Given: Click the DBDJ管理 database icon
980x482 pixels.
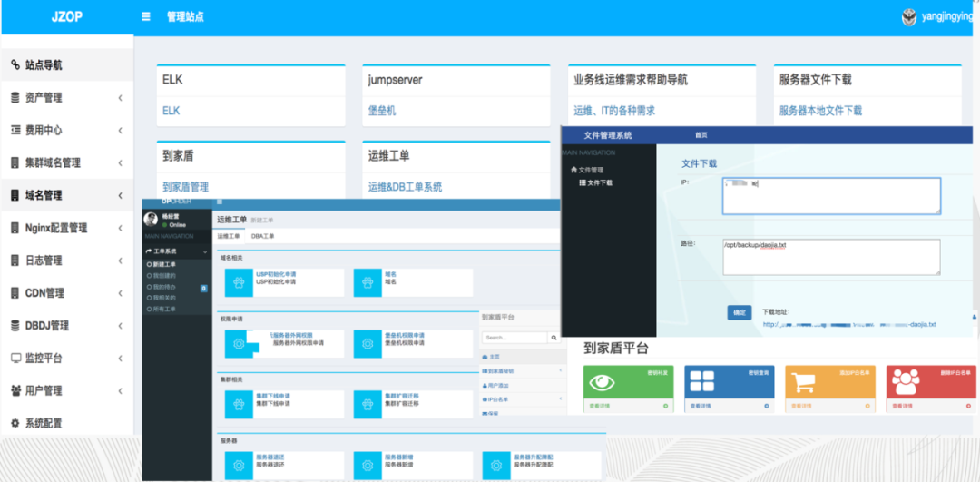Looking at the screenshot, I should (15, 326).
